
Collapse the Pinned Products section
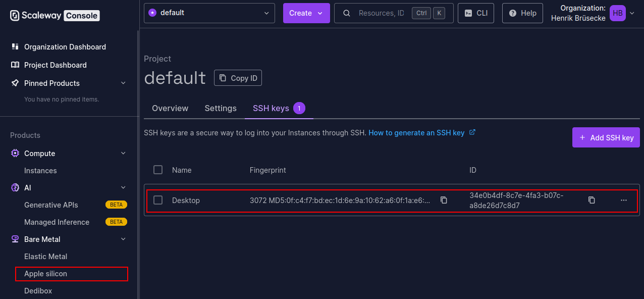point(123,83)
